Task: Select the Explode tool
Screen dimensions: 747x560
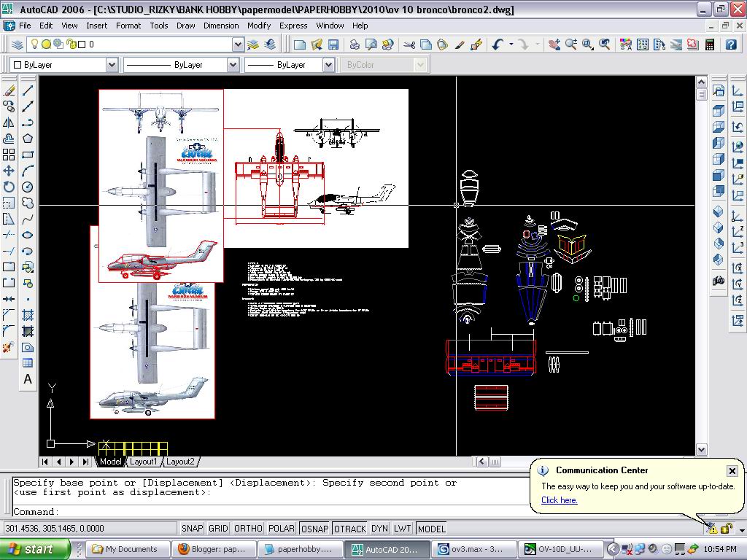Action: pos(9,347)
